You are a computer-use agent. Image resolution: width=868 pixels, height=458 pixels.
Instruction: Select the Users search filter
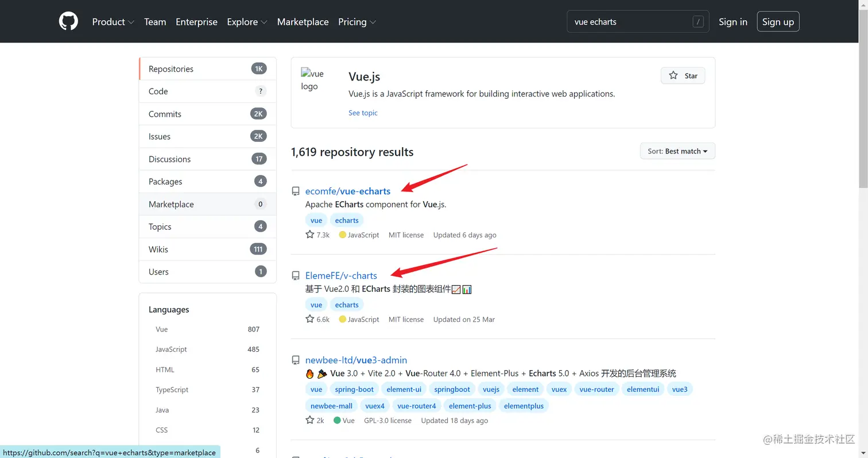207,272
